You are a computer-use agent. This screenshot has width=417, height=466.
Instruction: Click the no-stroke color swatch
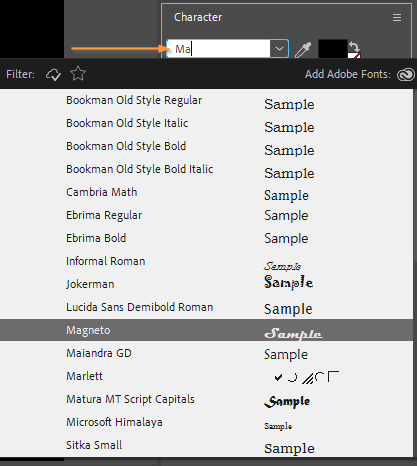[x=354, y=55]
